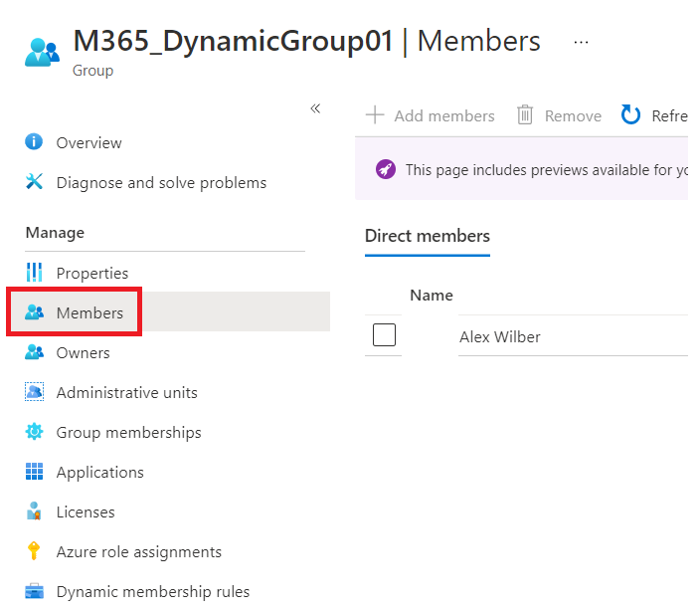Image resolution: width=700 pixels, height=612 pixels.
Task: Click the Add members button
Action: (x=430, y=115)
